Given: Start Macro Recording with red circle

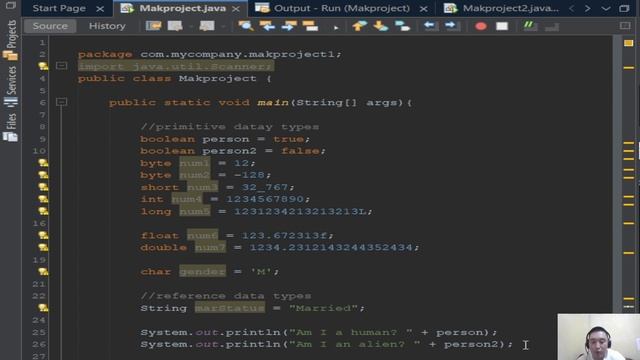Looking at the screenshot, I should click(481, 27).
